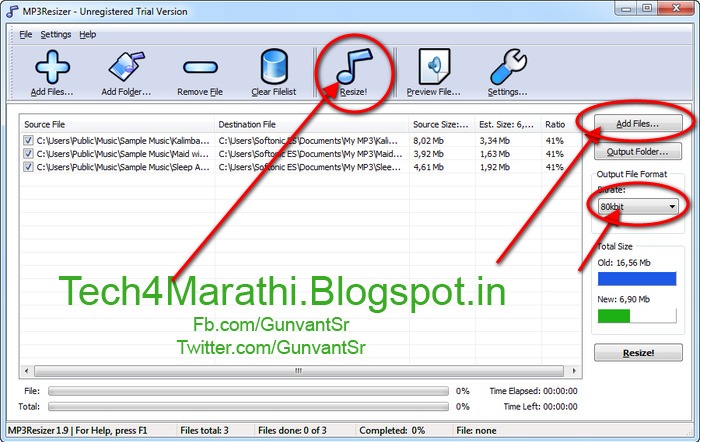Click the green New size bar
Screen dimensions: 701x442
tap(613, 316)
